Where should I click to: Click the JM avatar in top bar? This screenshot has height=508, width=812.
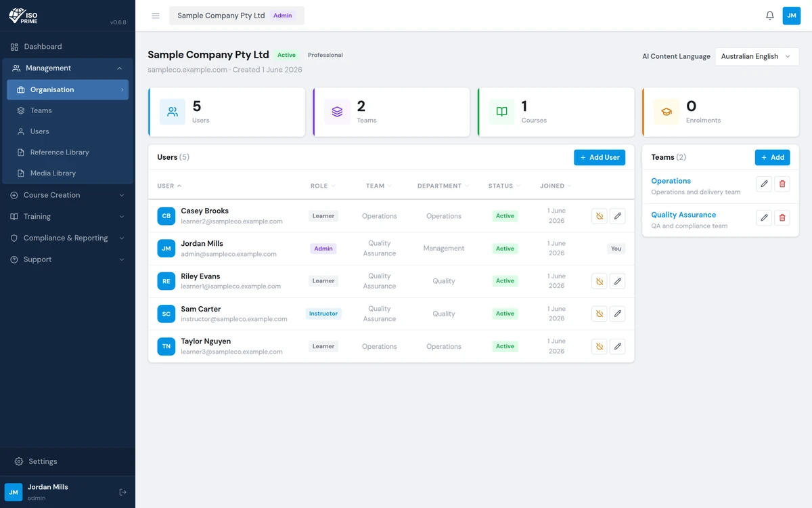tap(792, 16)
